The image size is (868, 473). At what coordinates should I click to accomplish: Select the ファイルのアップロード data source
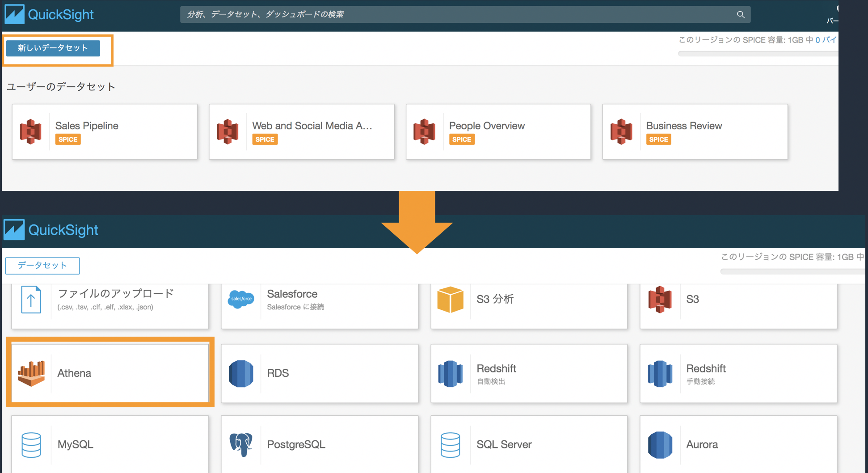tap(110, 306)
